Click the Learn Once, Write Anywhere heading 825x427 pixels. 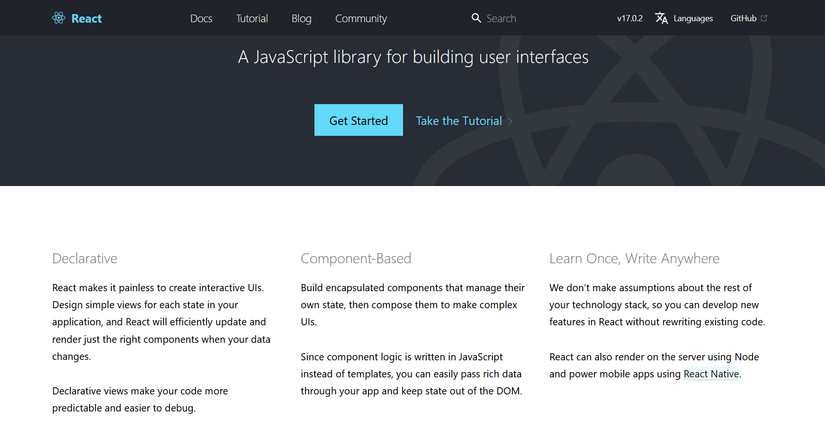coord(634,258)
